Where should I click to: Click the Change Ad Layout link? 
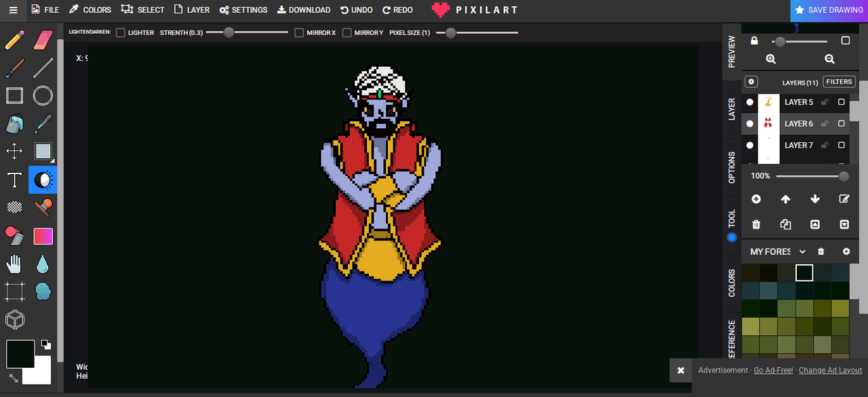click(x=831, y=371)
